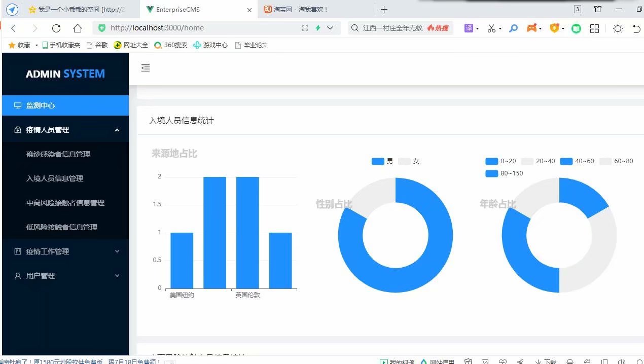Click the magnifier icon in search box

[355, 28]
